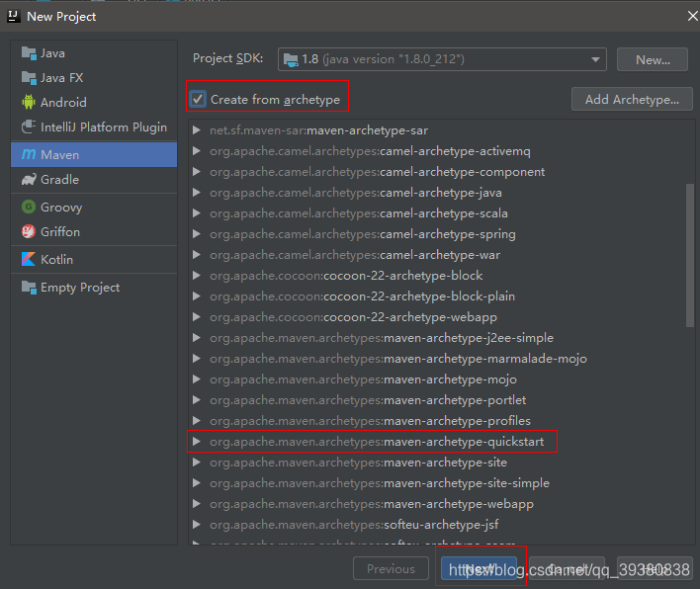Click the Maven 'm' icon
The height and width of the screenshot is (589, 700).
tap(29, 154)
